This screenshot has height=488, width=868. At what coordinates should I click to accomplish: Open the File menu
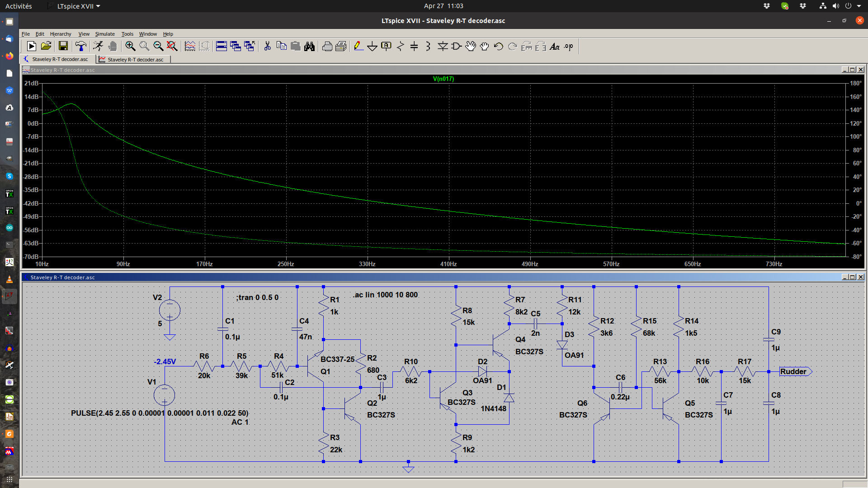pos(26,34)
